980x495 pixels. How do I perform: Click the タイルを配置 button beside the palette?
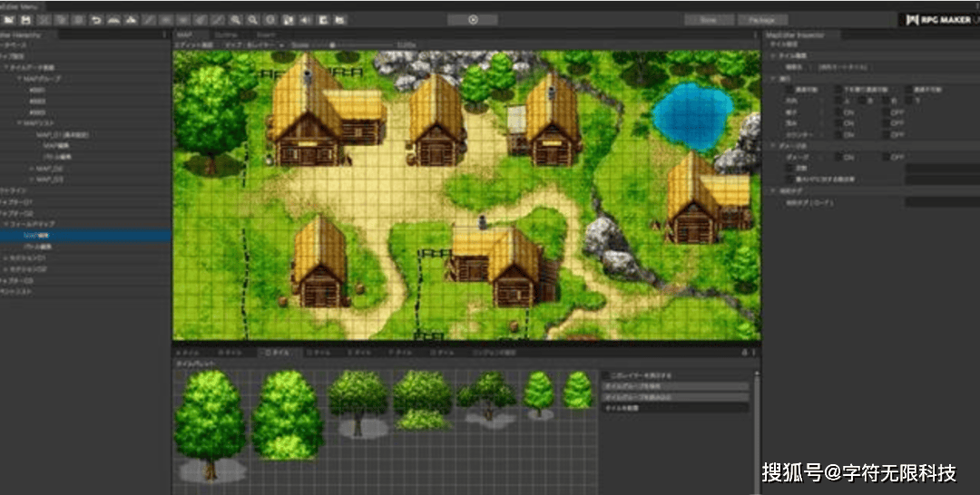click(x=676, y=408)
